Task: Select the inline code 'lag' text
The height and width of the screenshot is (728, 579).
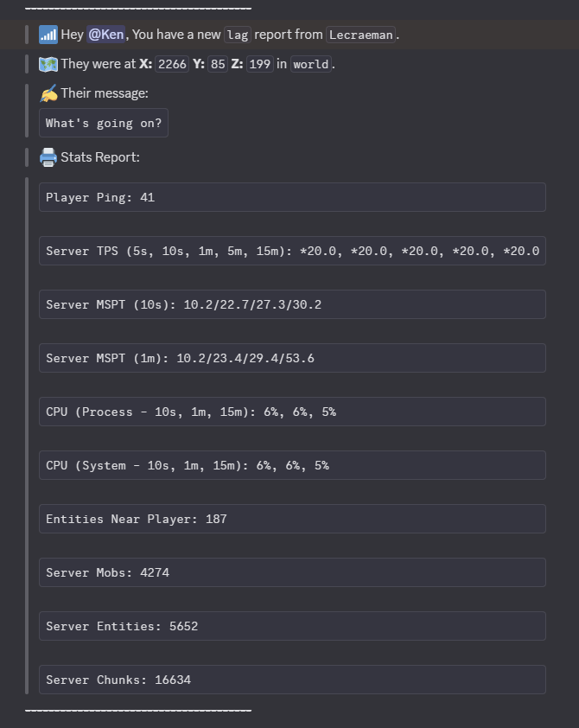Action: tap(237, 35)
